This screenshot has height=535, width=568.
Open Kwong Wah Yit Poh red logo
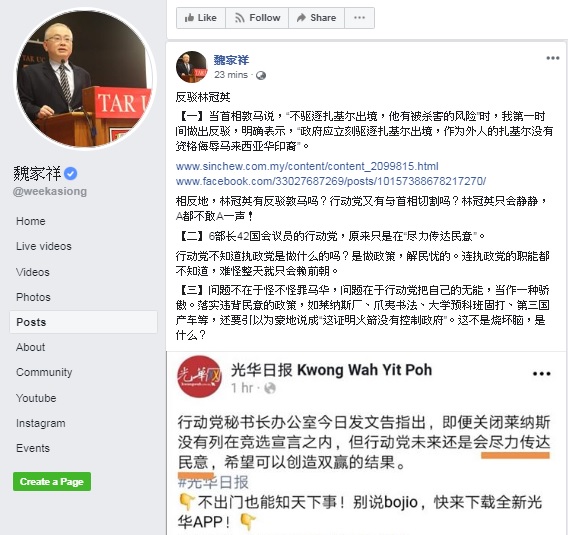point(199,377)
